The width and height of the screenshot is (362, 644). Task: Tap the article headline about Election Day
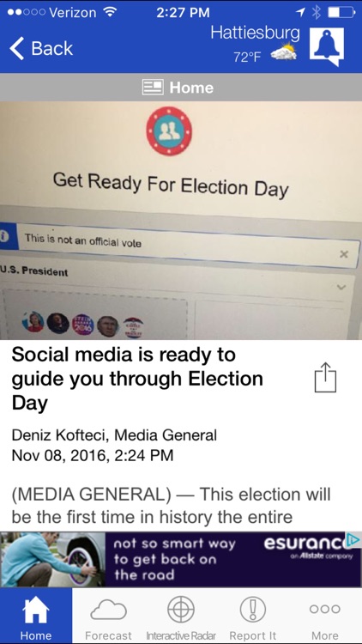pyautogui.click(x=137, y=379)
